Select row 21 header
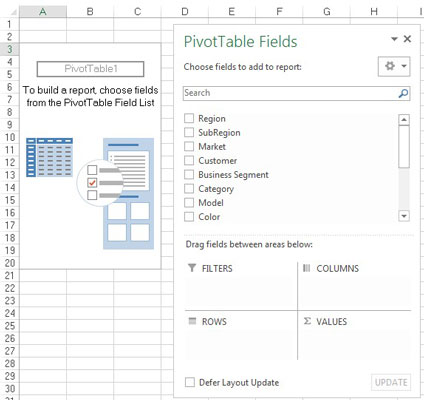Viewport: 424px width, 400px height. pyautogui.click(x=9, y=276)
